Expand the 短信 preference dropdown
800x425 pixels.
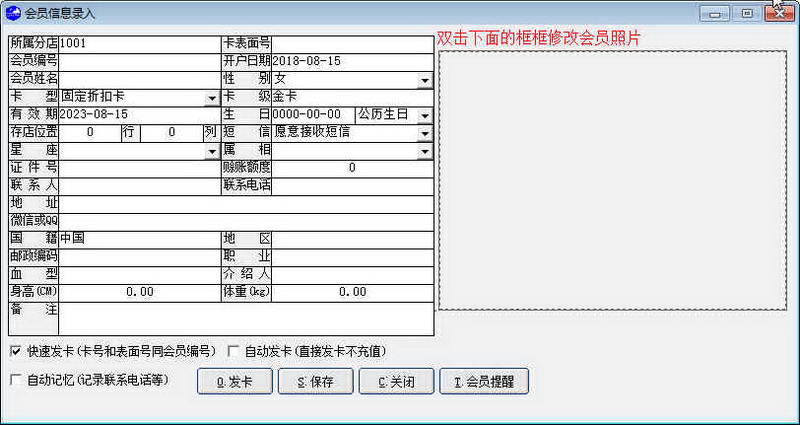425,133
